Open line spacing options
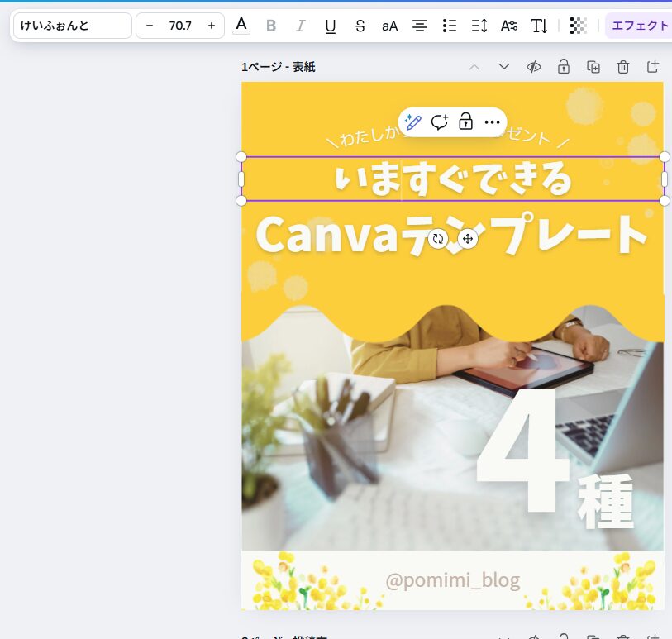Image resolution: width=672 pixels, height=639 pixels. [479, 26]
